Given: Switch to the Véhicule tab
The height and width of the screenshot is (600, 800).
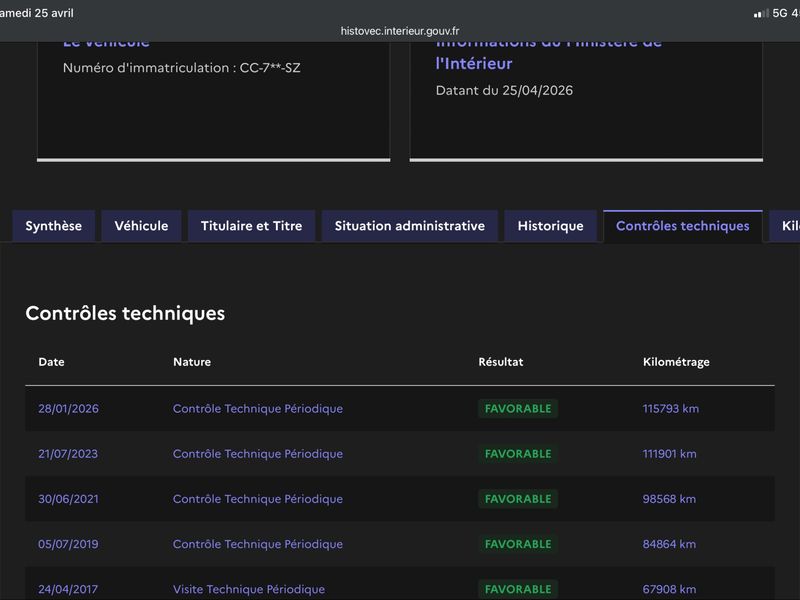Looking at the screenshot, I should 141,226.
